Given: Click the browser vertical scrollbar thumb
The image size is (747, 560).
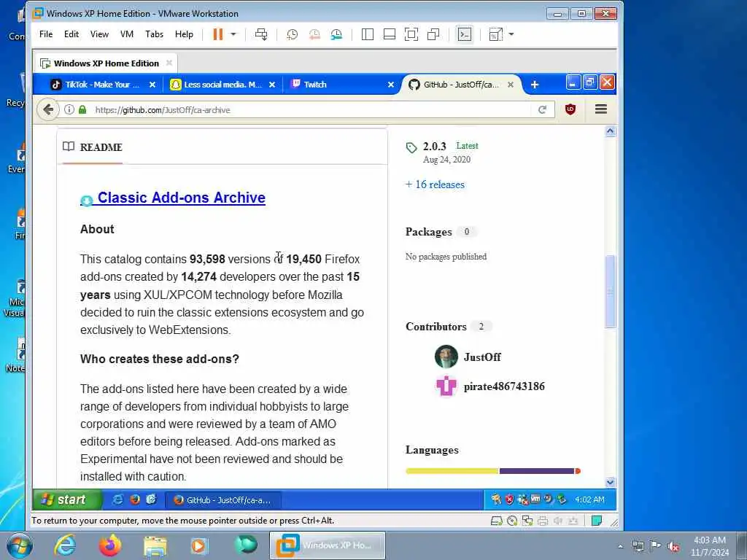Looking at the screenshot, I should 611,292.
